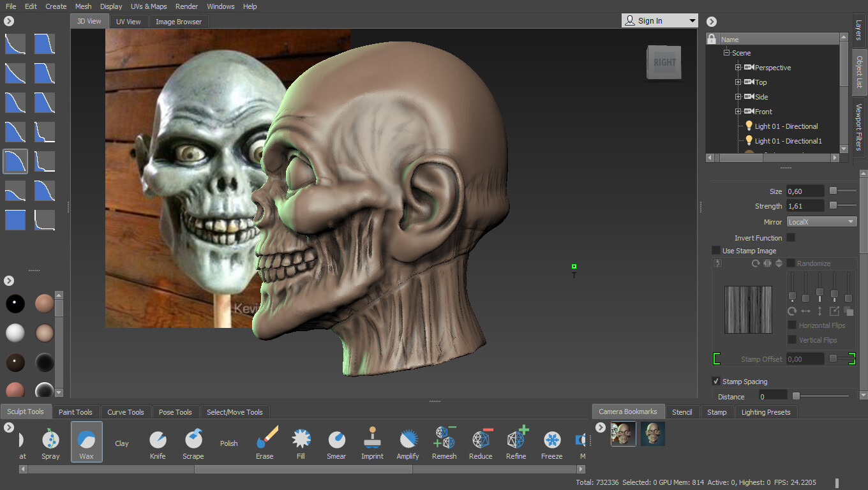
Task: Click the lock icon in Object List header
Action: pos(712,39)
